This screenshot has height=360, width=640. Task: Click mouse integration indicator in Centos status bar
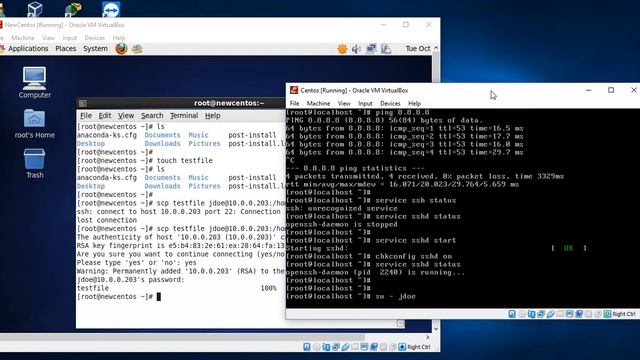point(598,314)
